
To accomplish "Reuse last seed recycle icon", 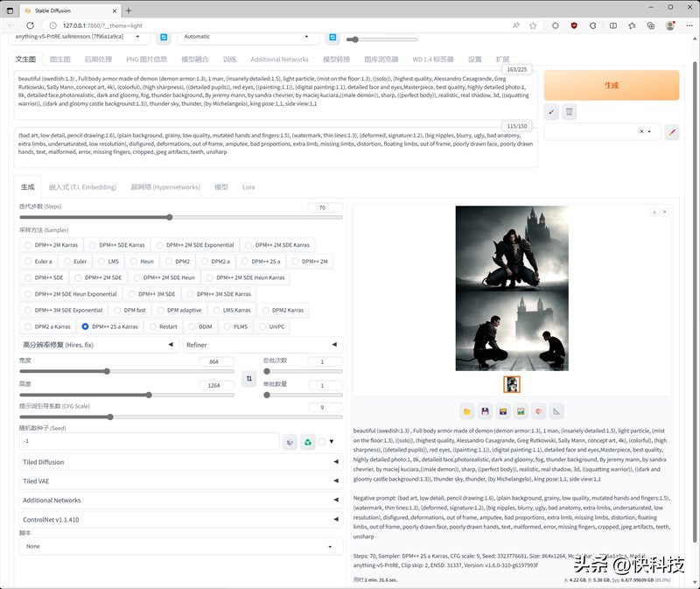I will 308,442.
